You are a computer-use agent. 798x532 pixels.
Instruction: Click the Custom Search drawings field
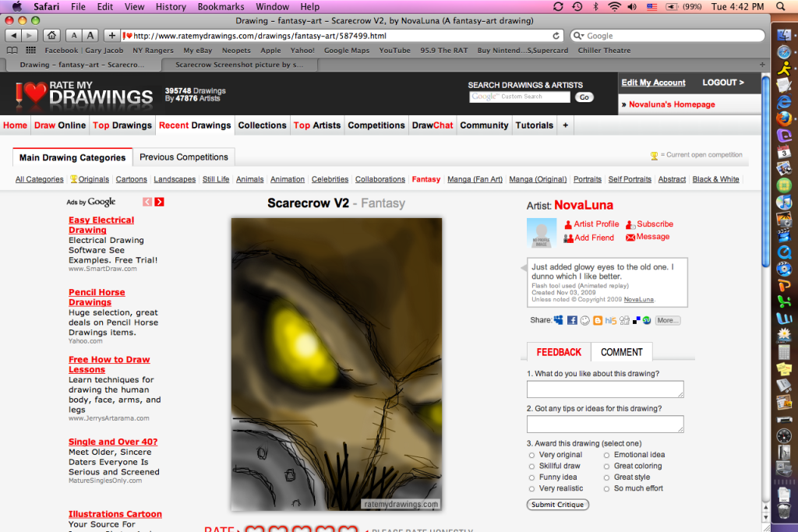click(520, 97)
